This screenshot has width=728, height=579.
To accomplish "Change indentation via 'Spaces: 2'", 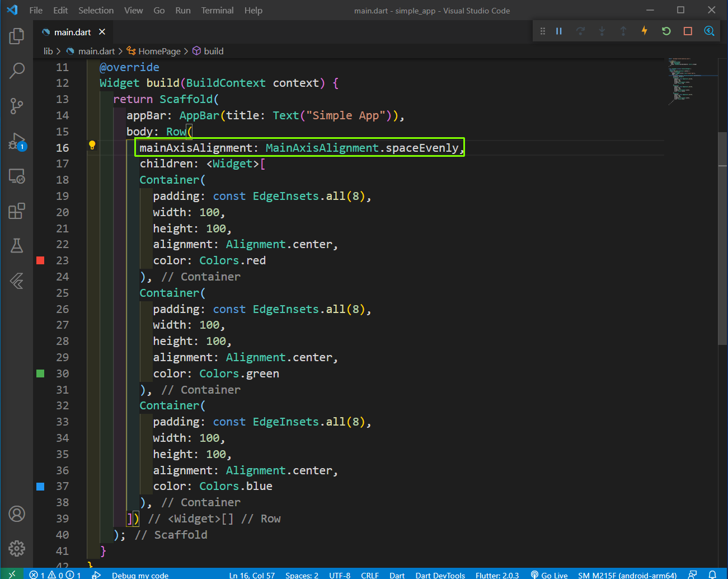I will [x=302, y=575].
